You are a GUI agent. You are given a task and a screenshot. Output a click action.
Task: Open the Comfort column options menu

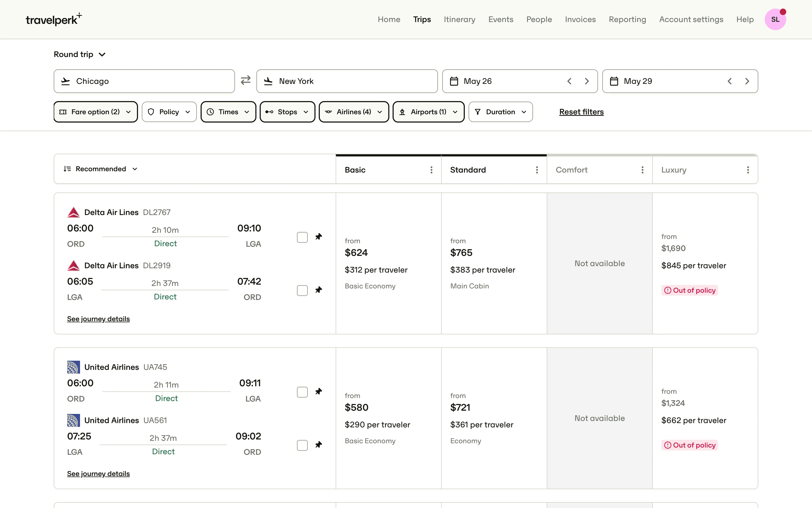[x=643, y=170]
